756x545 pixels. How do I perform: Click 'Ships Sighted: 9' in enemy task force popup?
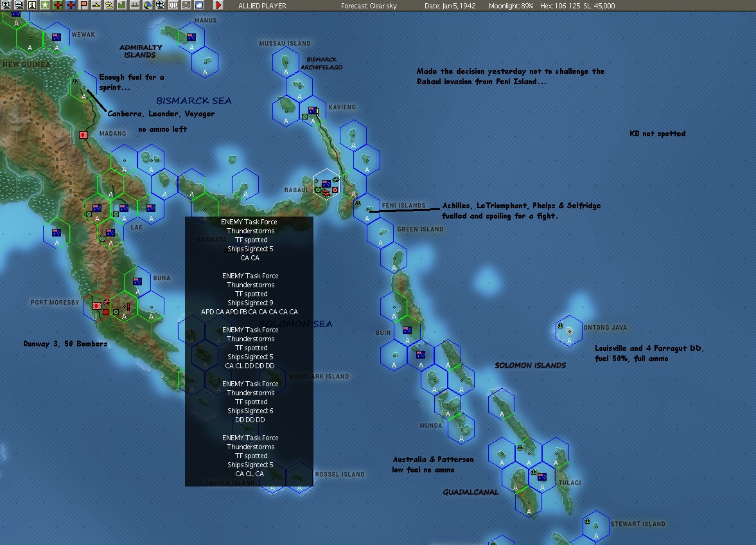251,303
